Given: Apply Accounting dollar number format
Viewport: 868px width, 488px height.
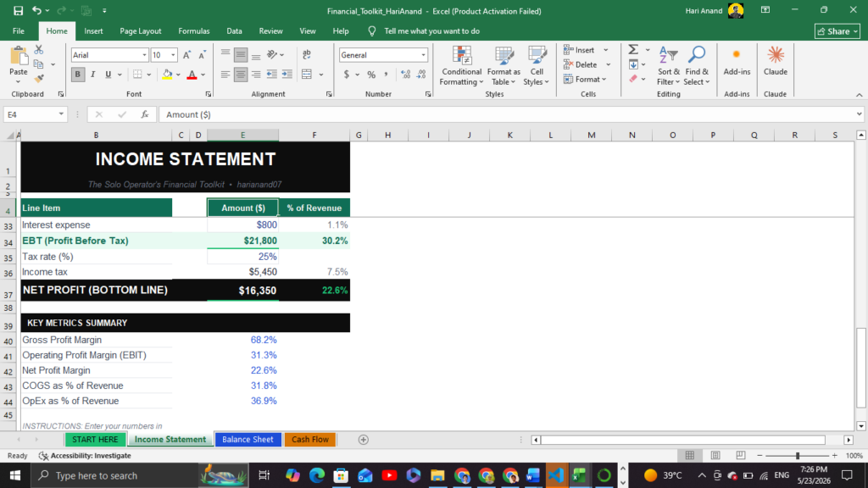Looking at the screenshot, I should [x=347, y=75].
